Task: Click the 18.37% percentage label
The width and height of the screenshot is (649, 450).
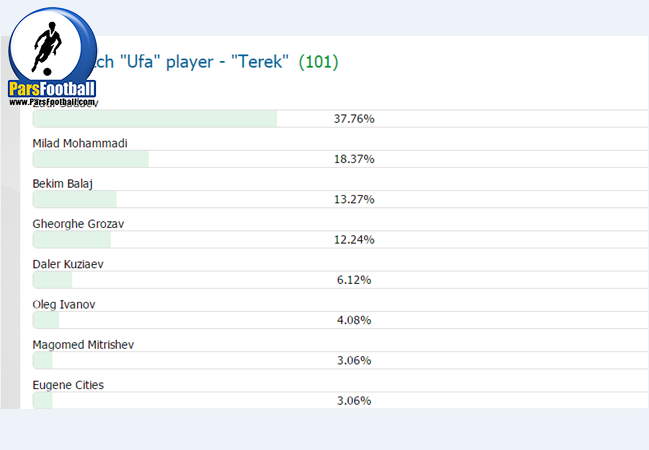Action: tap(354, 159)
